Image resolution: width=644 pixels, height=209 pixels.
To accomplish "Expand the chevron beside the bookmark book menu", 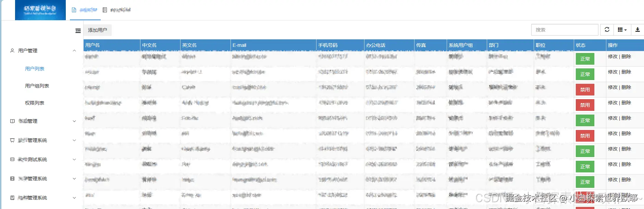I will pos(74,198).
